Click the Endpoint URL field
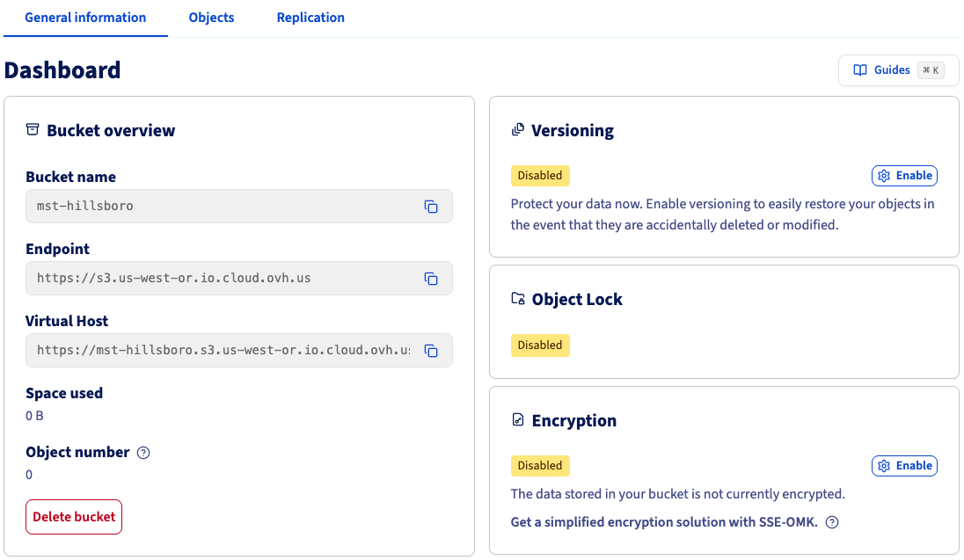 tap(239, 279)
